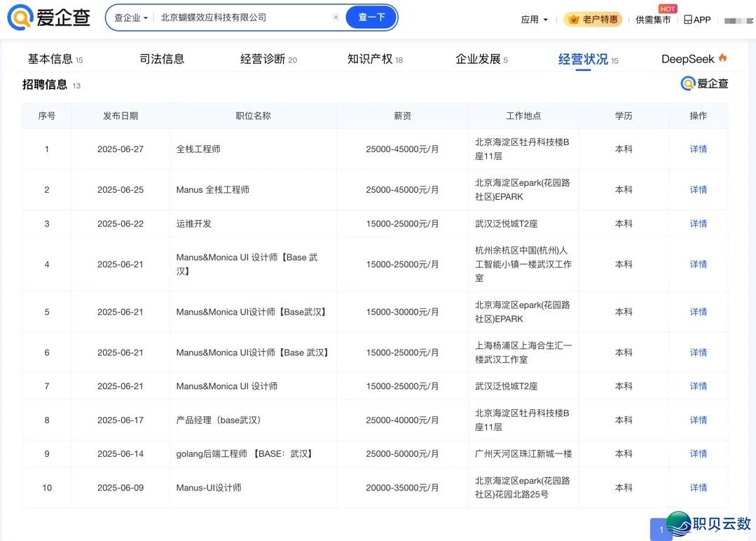Select job title 运维开发
756x541 pixels.
pos(194,224)
